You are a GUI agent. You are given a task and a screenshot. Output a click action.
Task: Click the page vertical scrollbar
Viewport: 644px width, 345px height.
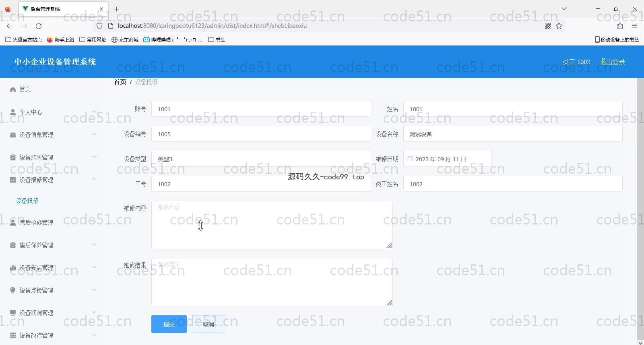pyautogui.click(x=640, y=202)
